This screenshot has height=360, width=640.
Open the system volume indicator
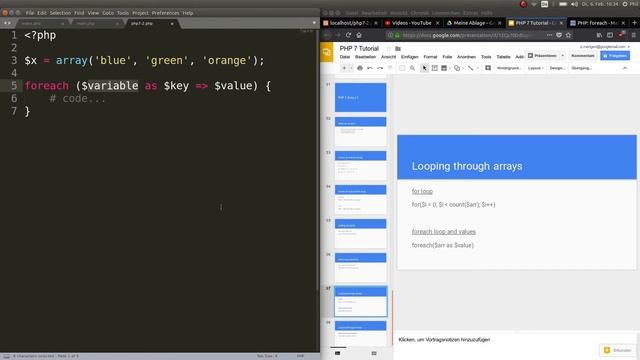(x=574, y=4)
